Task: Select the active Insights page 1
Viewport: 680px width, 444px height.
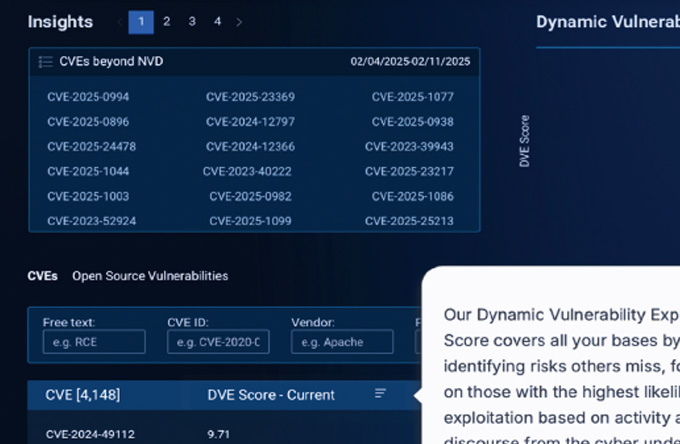Action: coord(141,21)
